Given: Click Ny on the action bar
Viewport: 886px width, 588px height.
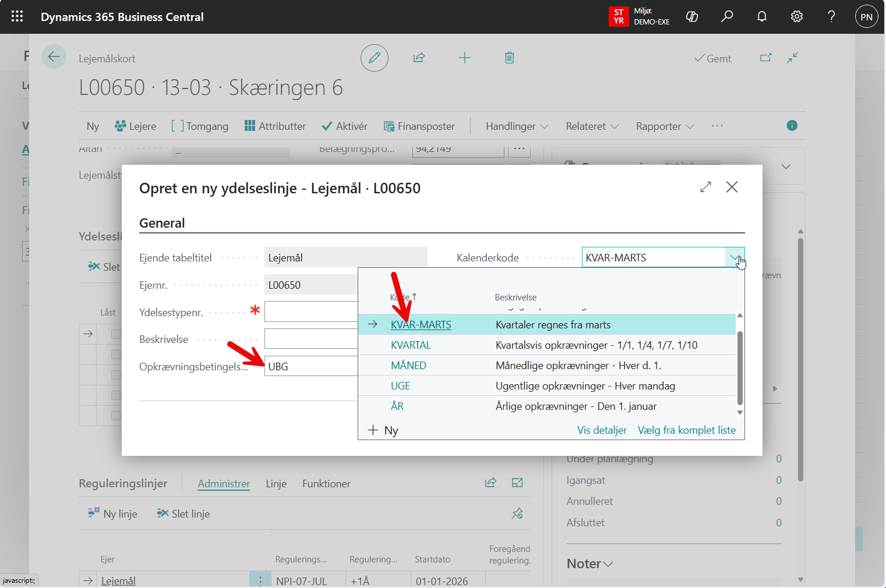Looking at the screenshot, I should tap(93, 126).
